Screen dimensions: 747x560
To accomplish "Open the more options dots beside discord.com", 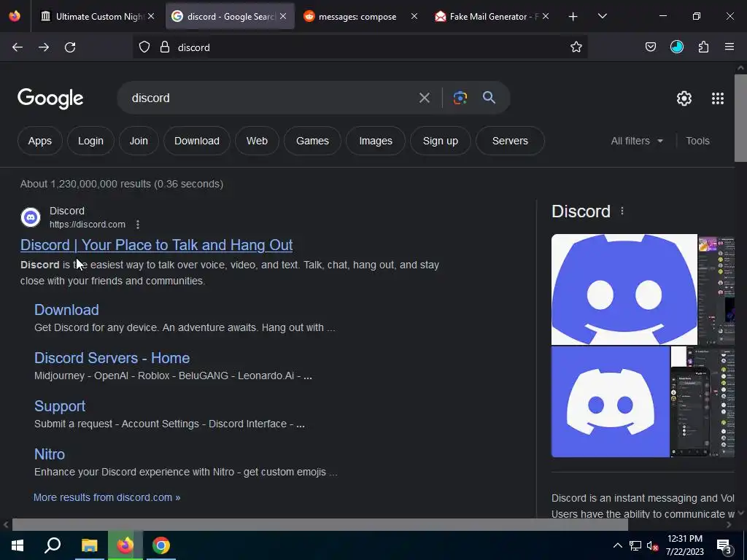I will [138, 225].
